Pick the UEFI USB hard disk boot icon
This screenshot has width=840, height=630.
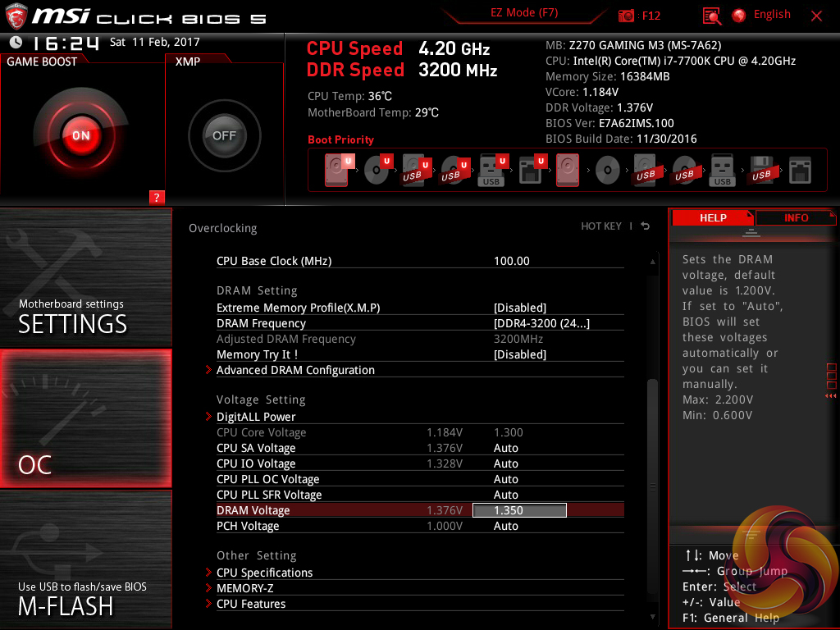(x=416, y=171)
